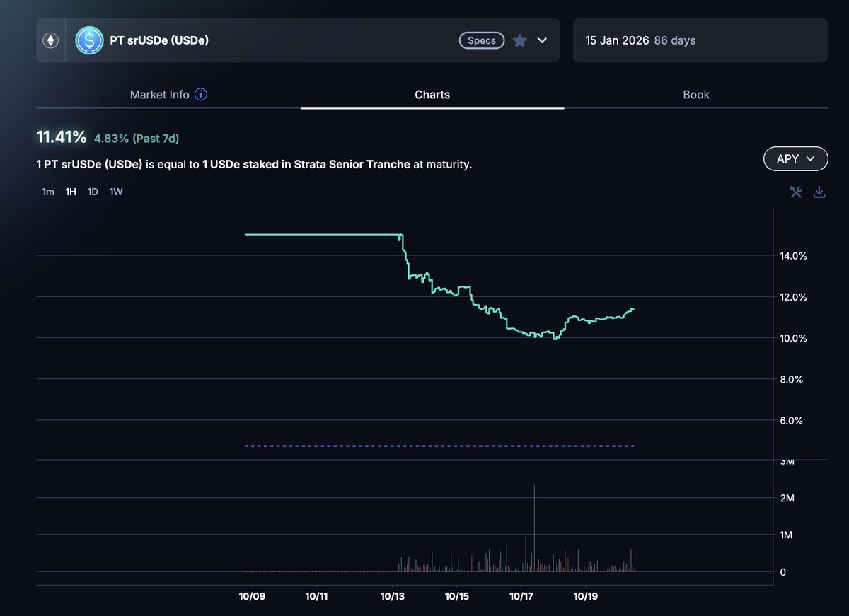849x616 pixels.
Task: Open the APY chart type dropdown
Action: (x=795, y=159)
